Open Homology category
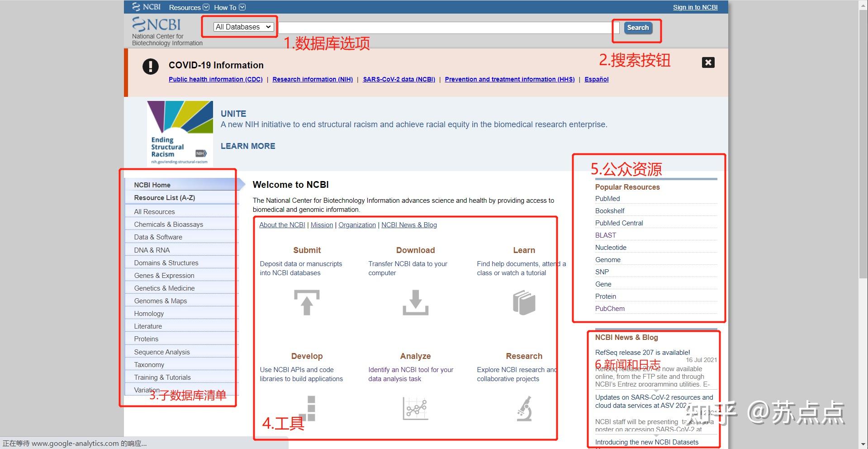Image resolution: width=868 pixels, height=449 pixels. point(181,313)
